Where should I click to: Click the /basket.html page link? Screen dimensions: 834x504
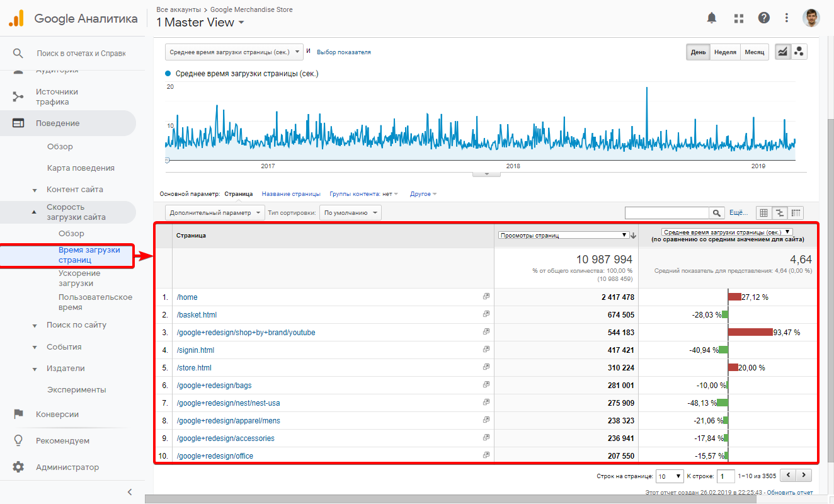tap(197, 314)
